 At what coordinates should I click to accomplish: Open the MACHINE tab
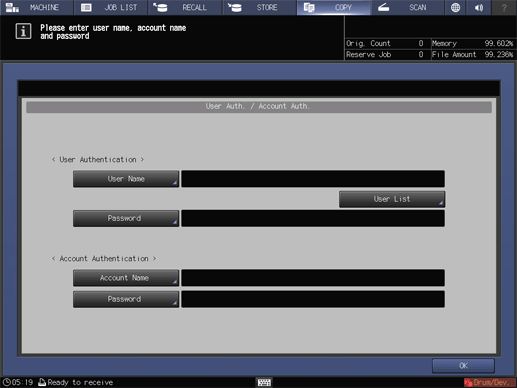pos(36,7)
